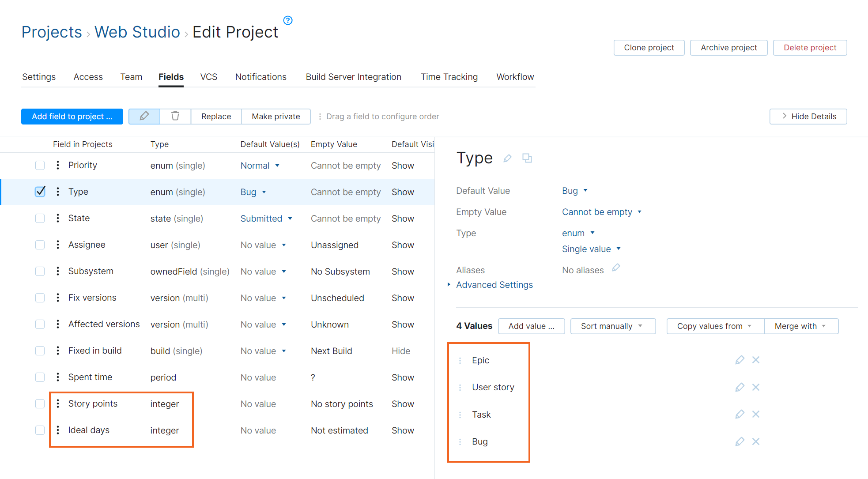Open State default value Submitted dropdown
Viewport: 868px width, 479px height.
coord(266,219)
